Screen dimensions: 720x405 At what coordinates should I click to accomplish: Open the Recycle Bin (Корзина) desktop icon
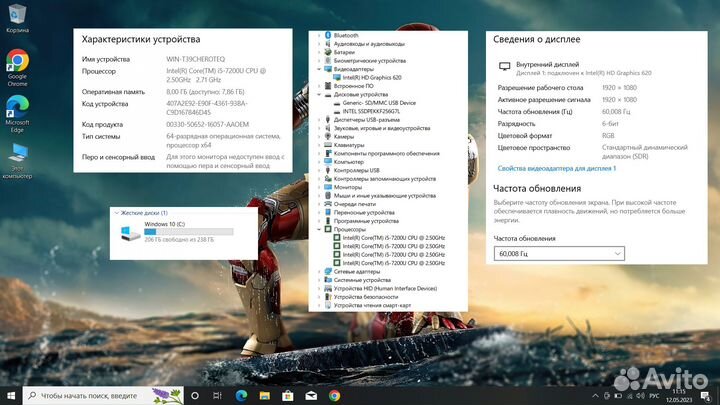point(17,18)
